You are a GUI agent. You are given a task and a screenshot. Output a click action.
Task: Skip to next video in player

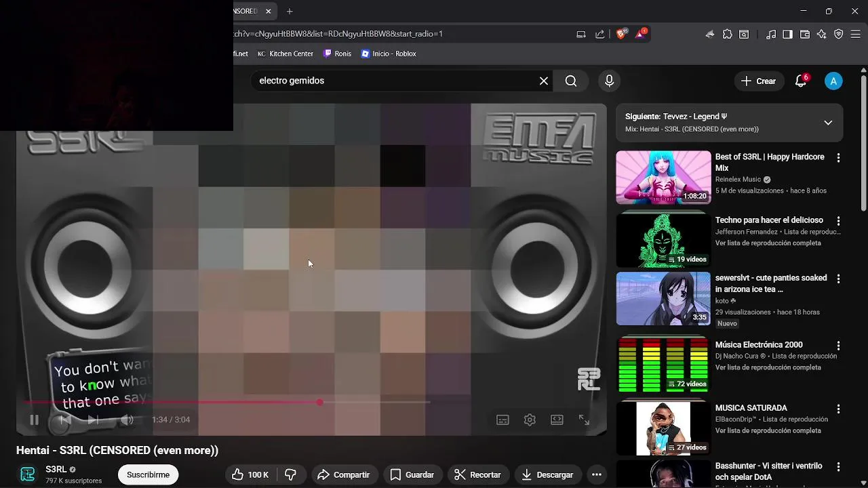coord(93,420)
